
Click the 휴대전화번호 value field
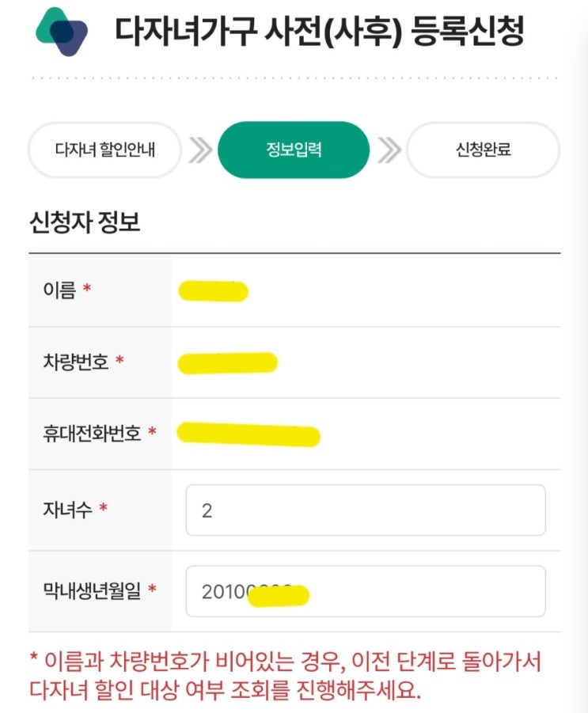click(366, 434)
